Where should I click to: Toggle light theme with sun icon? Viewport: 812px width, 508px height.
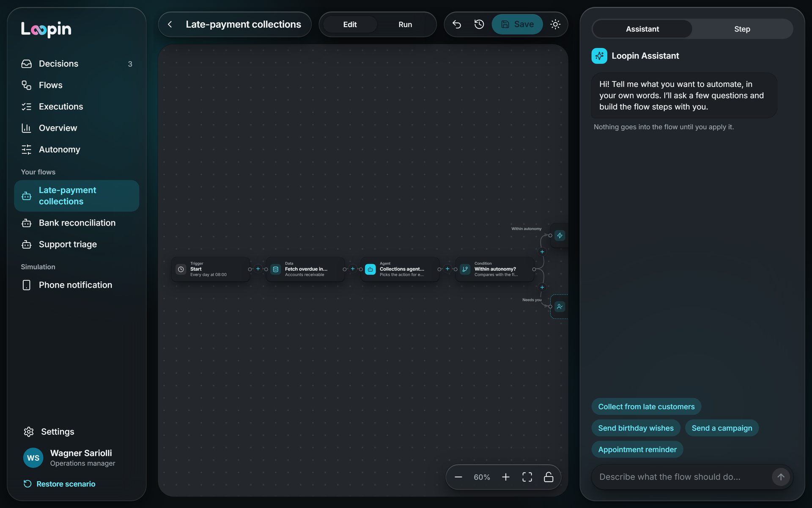click(555, 25)
